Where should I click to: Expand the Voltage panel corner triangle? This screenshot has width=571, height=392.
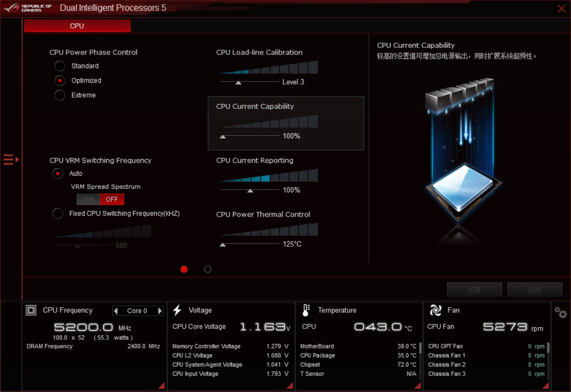(290, 386)
